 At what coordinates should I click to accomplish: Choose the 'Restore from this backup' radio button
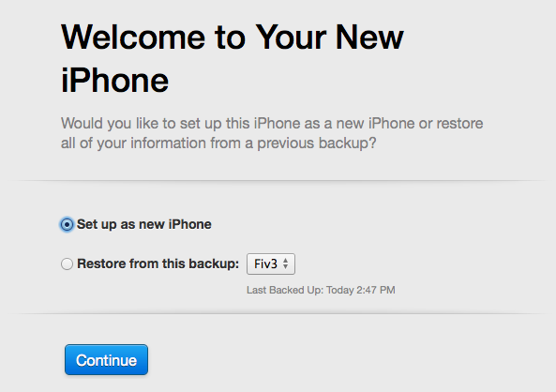pos(67,264)
